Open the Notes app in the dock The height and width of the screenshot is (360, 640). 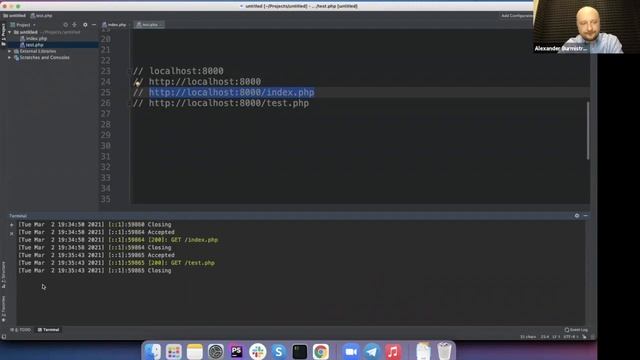pyautogui.click(x=195, y=351)
